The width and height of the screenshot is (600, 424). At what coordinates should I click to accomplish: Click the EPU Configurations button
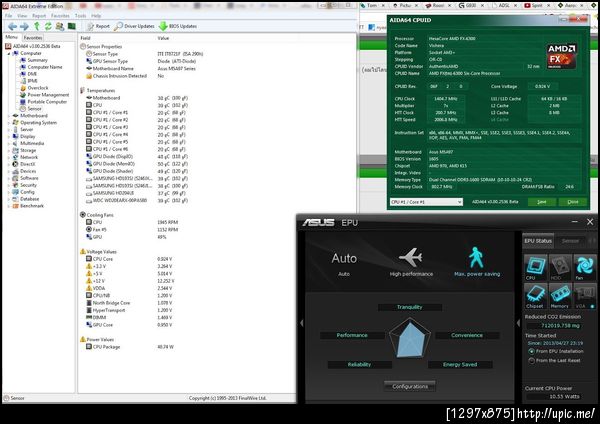click(410, 386)
